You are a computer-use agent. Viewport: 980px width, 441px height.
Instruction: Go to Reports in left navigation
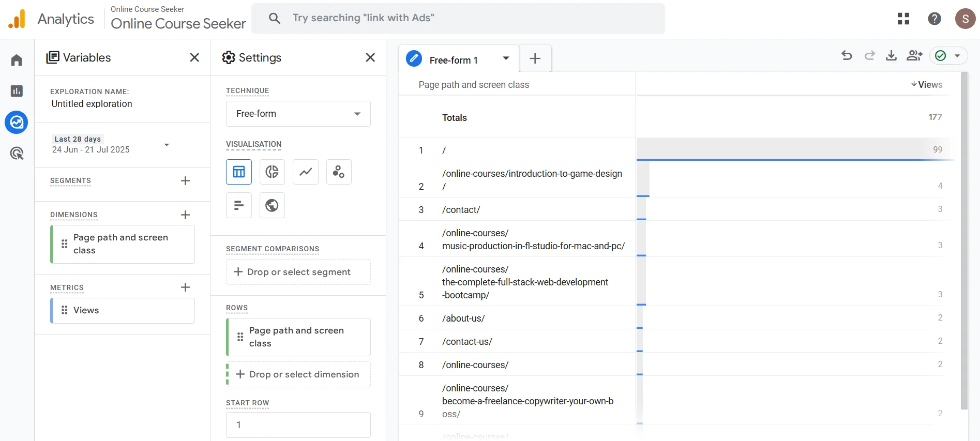coord(17,92)
